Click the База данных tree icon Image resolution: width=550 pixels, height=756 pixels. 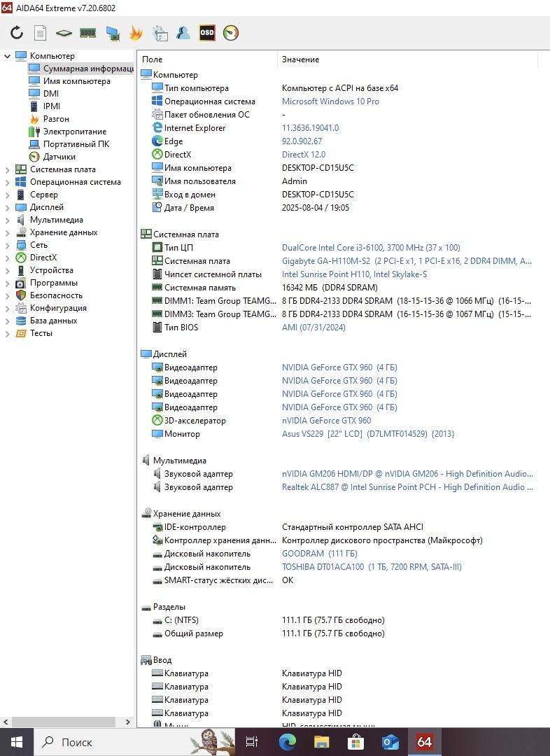[x=21, y=320]
